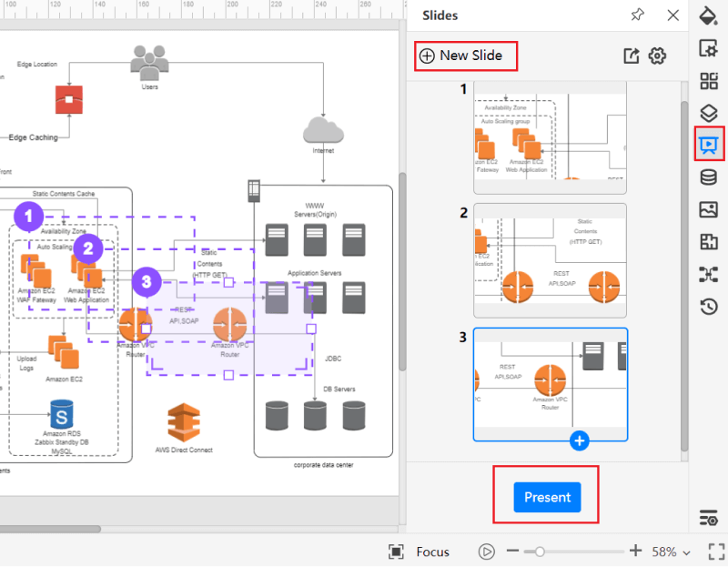Open the 58% zoom level dropdown
728x567 pixels.
point(671,552)
